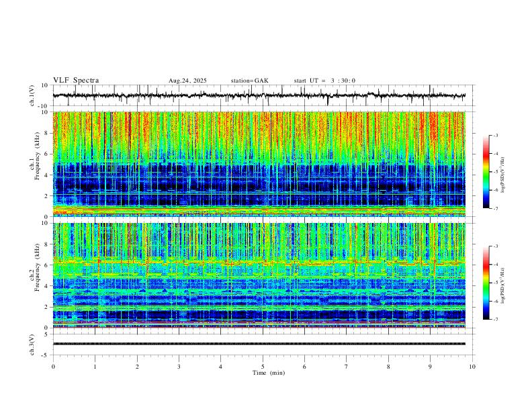Screen dimensions: 532x411
Task: Click inside the ch.1 voltage waveform panel
Action: pyautogui.click(x=263, y=95)
